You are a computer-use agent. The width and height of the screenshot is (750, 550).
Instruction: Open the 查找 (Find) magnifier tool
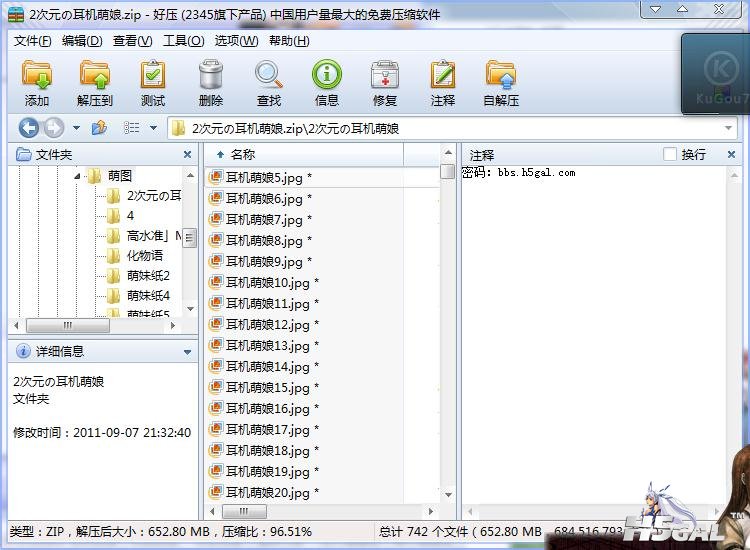click(x=269, y=80)
